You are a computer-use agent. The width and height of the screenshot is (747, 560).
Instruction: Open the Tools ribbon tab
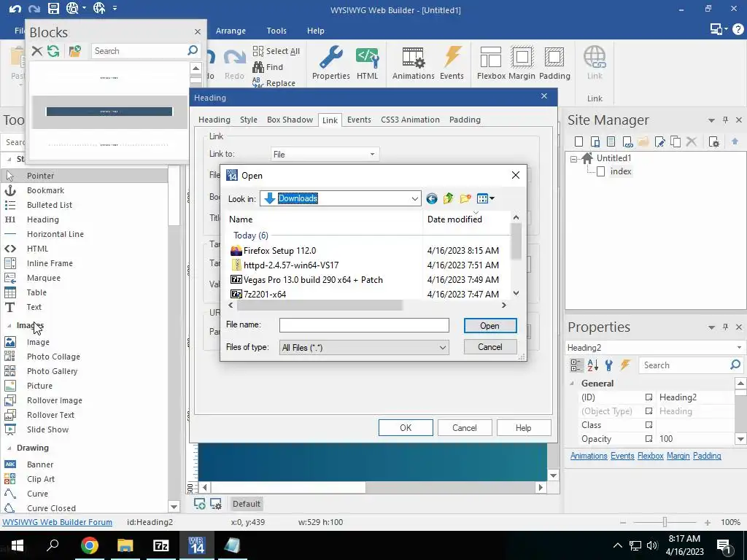click(276, 31)
